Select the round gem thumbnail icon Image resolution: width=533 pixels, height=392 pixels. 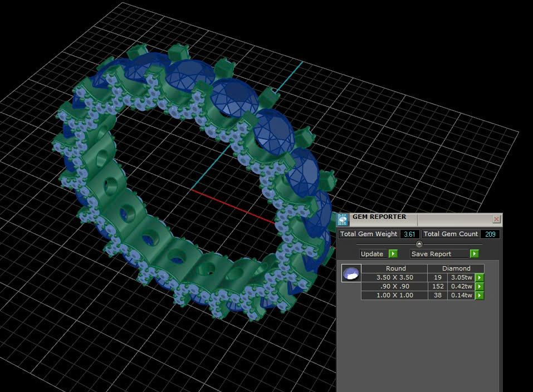tap(351, 273)
